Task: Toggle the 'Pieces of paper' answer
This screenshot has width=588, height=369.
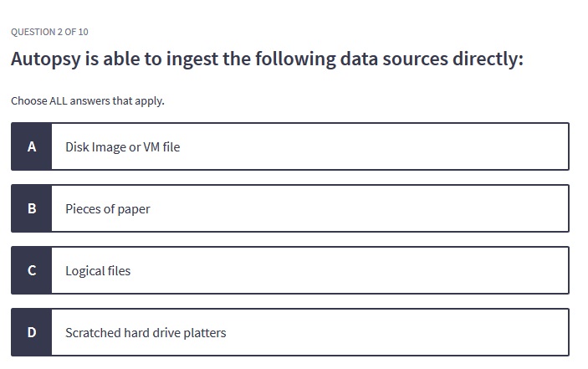Action: tap(107, 208)
